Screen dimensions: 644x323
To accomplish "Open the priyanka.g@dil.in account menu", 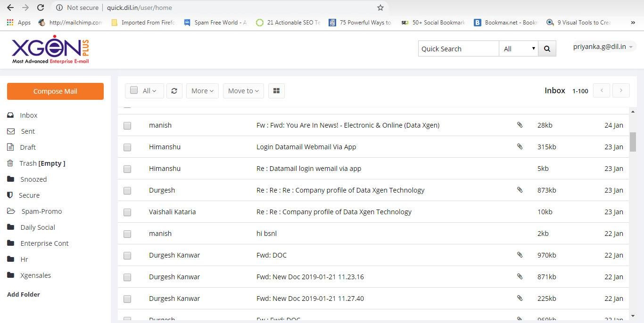I will (x=601, y=47).
